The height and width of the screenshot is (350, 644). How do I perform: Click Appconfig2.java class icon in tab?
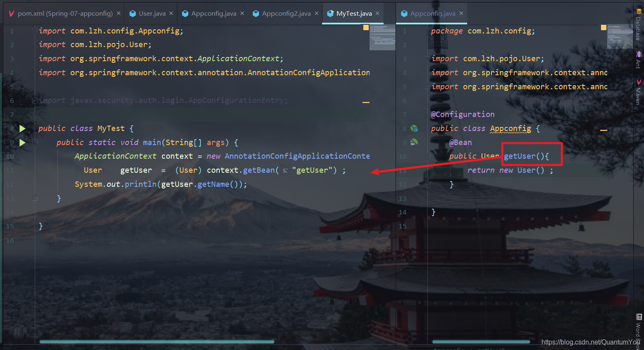pos(256,14)
